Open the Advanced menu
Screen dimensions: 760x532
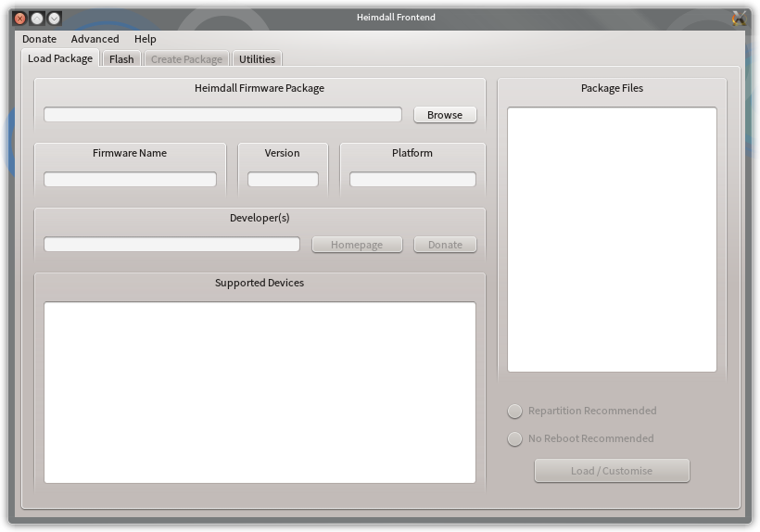tap(95, 39)
